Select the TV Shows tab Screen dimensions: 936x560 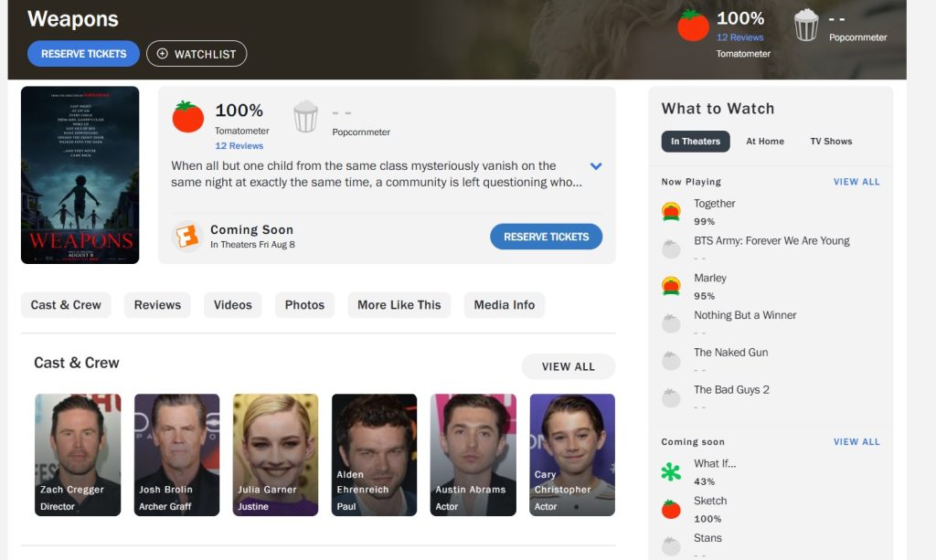point(830,142)
